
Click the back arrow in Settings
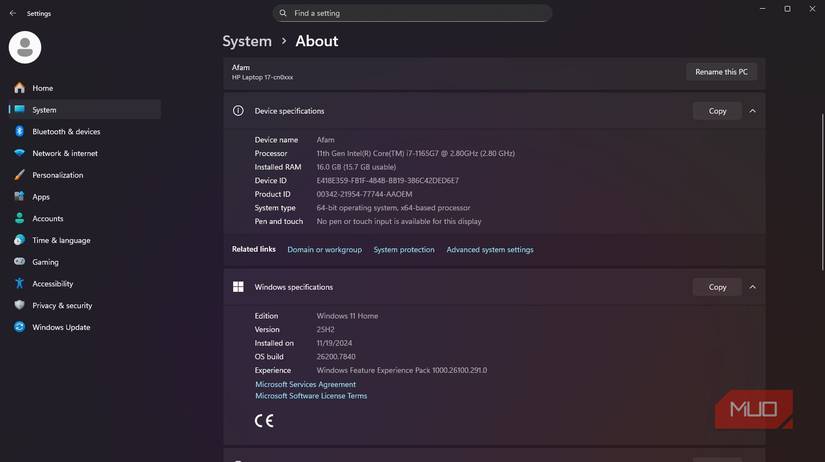click(13, 13)
